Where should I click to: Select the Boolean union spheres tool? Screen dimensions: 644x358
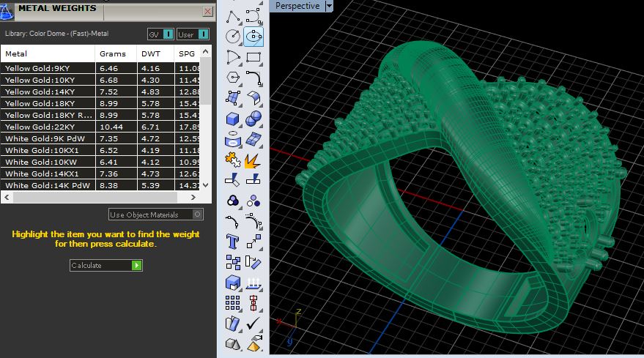[253, 119]
